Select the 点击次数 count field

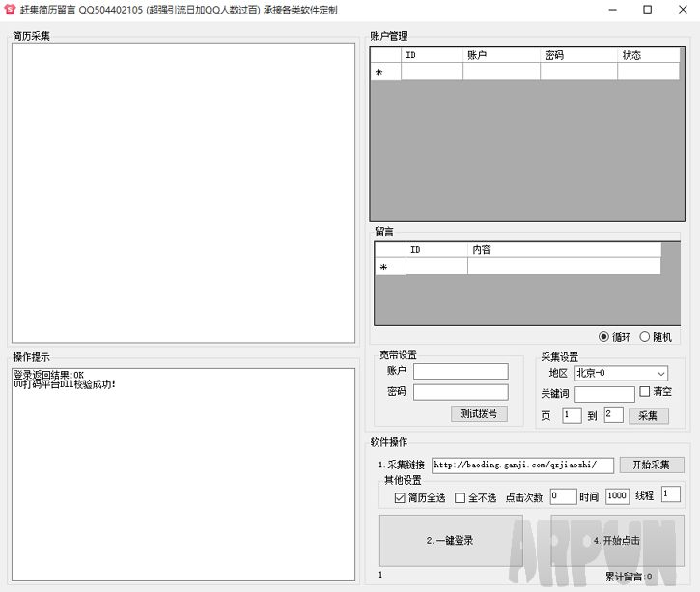point(563,495)
